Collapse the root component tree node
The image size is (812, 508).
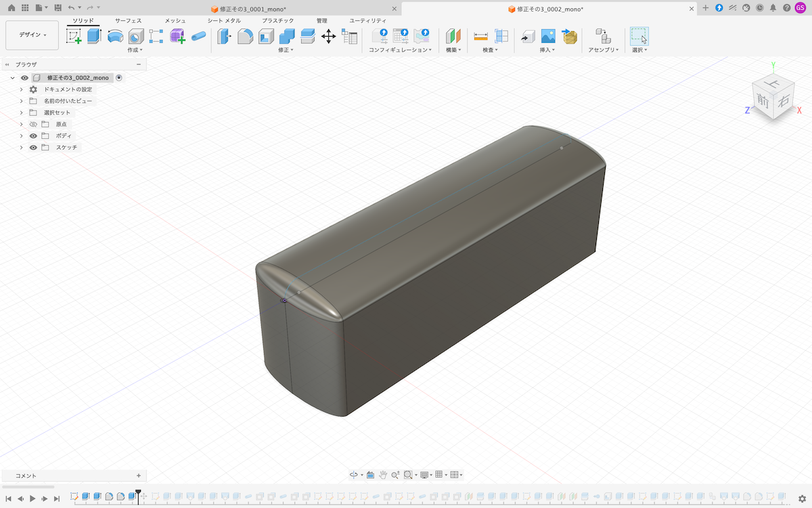point(12,78)
